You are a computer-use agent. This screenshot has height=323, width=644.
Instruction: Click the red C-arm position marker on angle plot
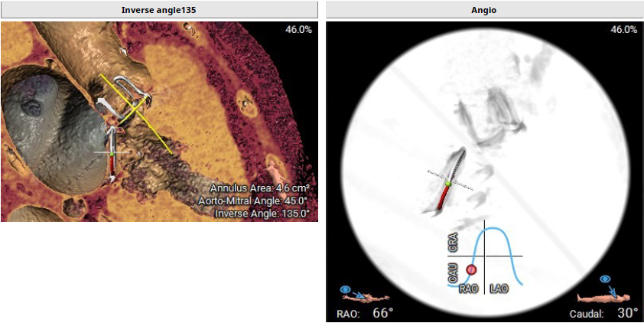(471, 269)
